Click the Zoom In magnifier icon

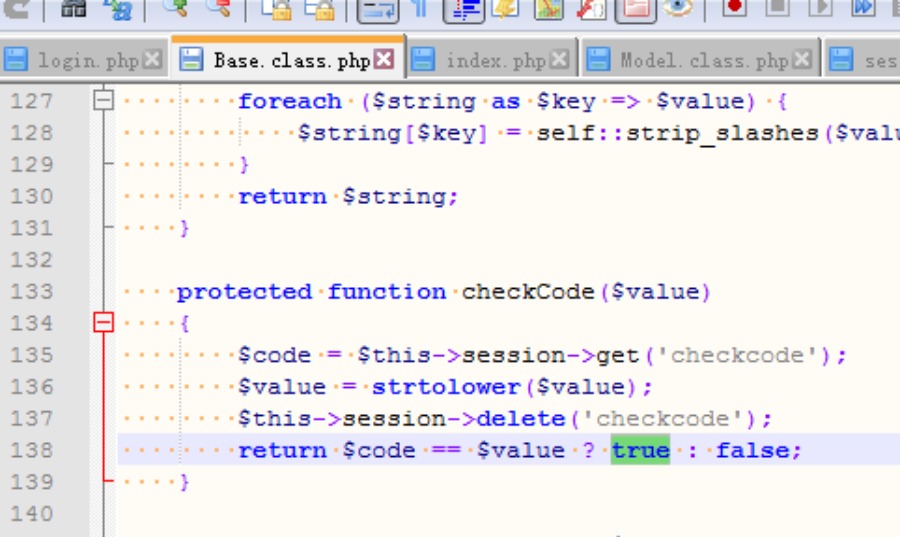tap(175, 7)
